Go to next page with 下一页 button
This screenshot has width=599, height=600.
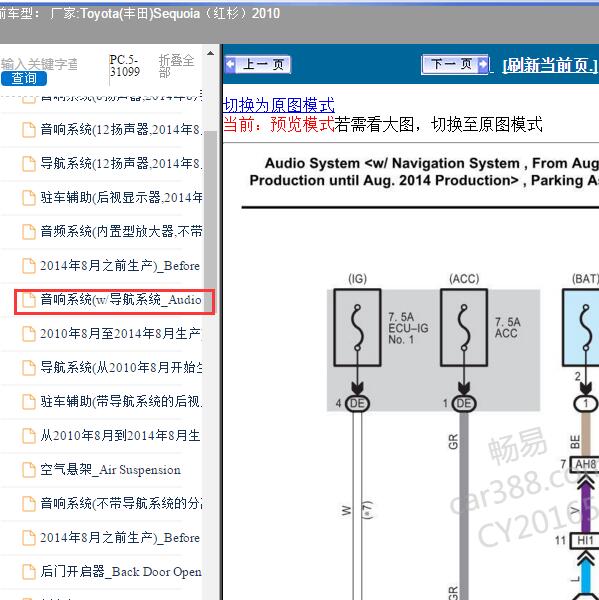tap(455, 64)
